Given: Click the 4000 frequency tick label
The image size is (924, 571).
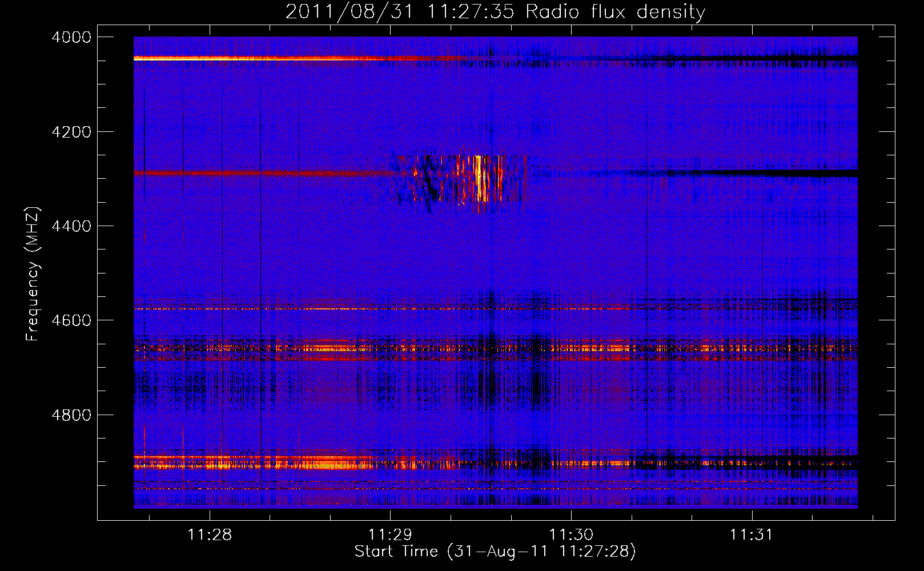Looking at the screenshot, I should coord(71,37).
